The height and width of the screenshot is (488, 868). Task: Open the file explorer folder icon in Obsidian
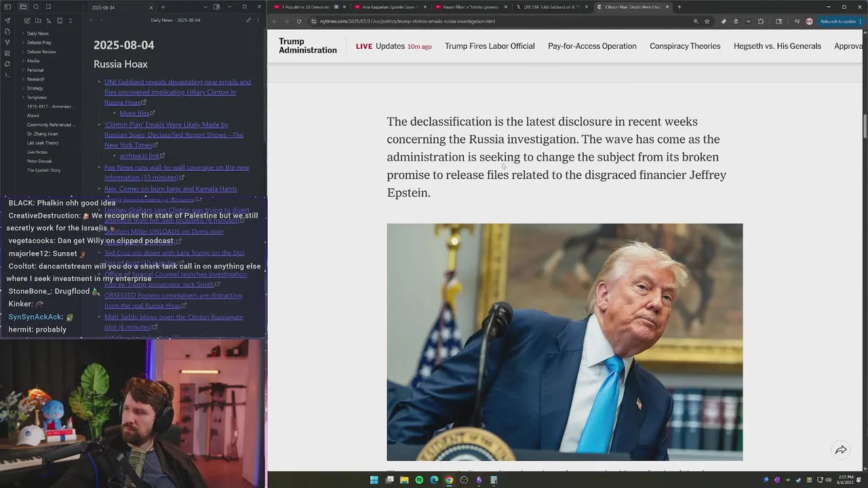click(23, 7)
